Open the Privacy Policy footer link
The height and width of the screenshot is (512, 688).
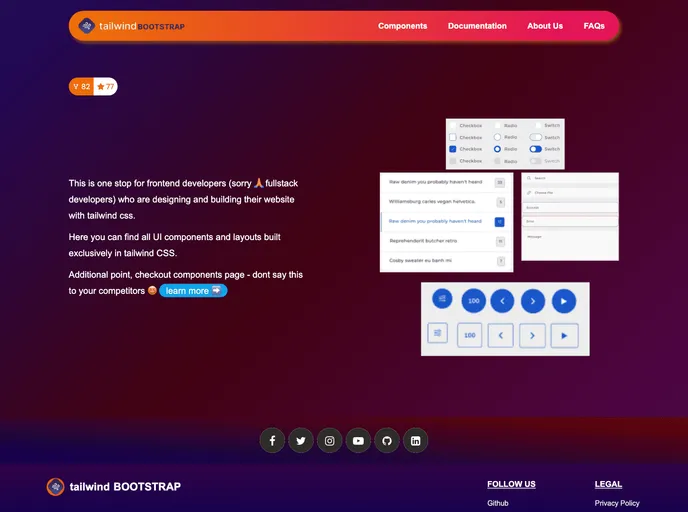pos(616,503)
